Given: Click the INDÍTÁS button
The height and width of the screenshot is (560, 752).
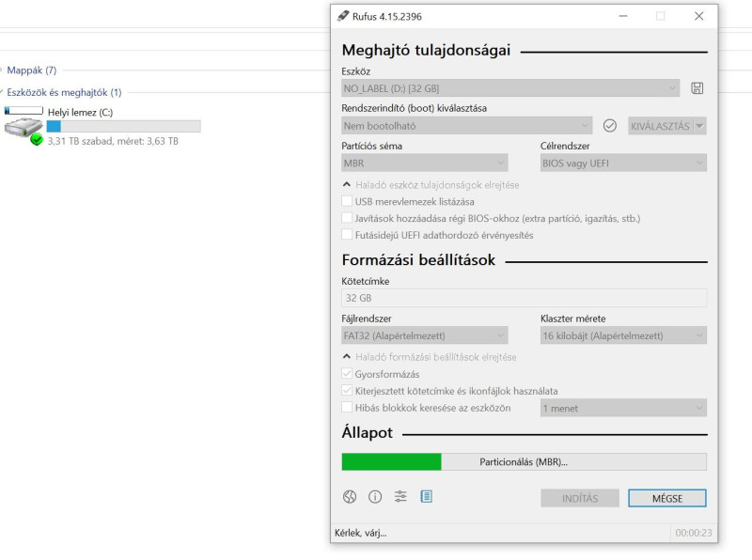Looking at the screenshot, I should click(x=580, y=498).
